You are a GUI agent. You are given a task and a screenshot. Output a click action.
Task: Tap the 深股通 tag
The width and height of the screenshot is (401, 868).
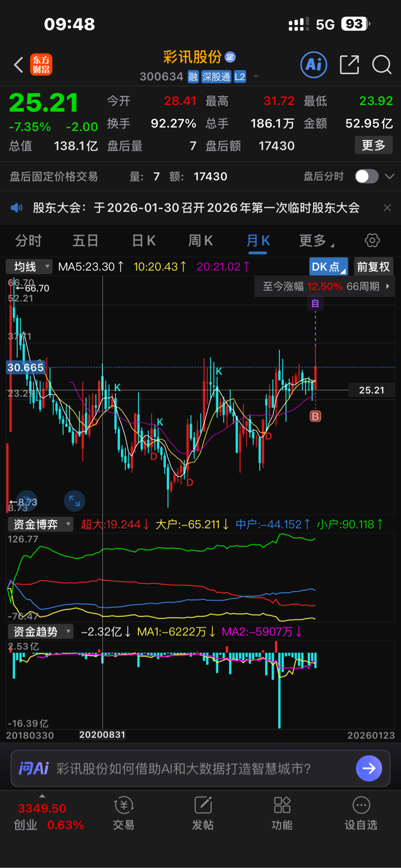[216, 77]
